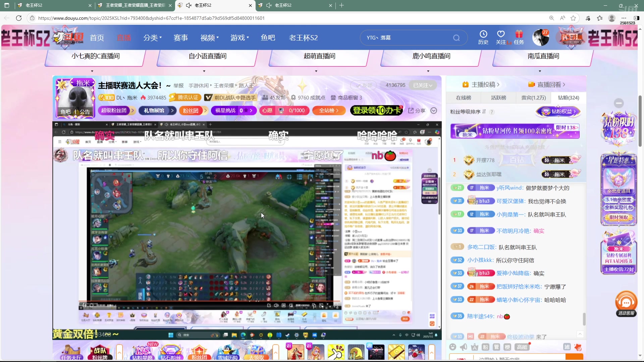This screenshot has width=644, height=362.
Task: Open the 高能 high-energy chat option
Action: [x=522, y=347]
